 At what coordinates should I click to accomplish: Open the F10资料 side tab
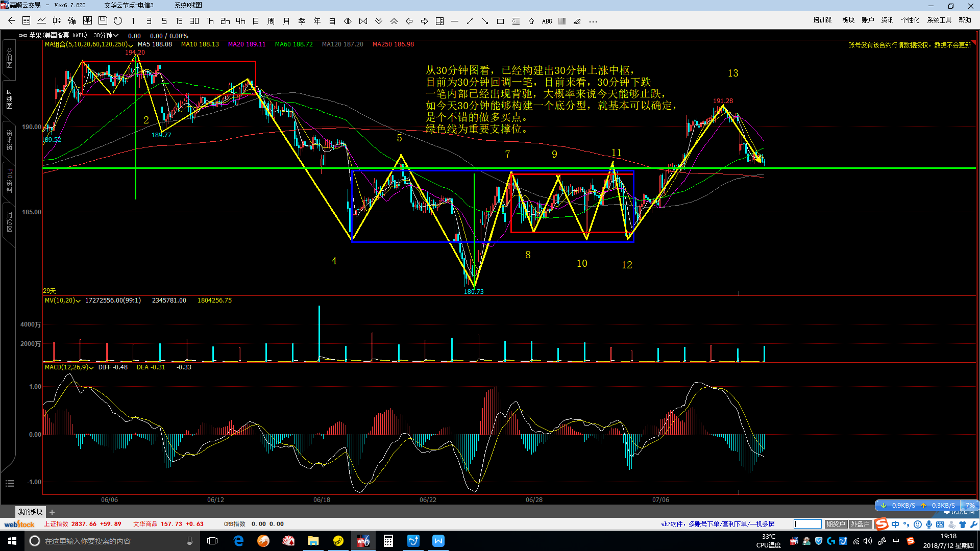pos(9,181)
